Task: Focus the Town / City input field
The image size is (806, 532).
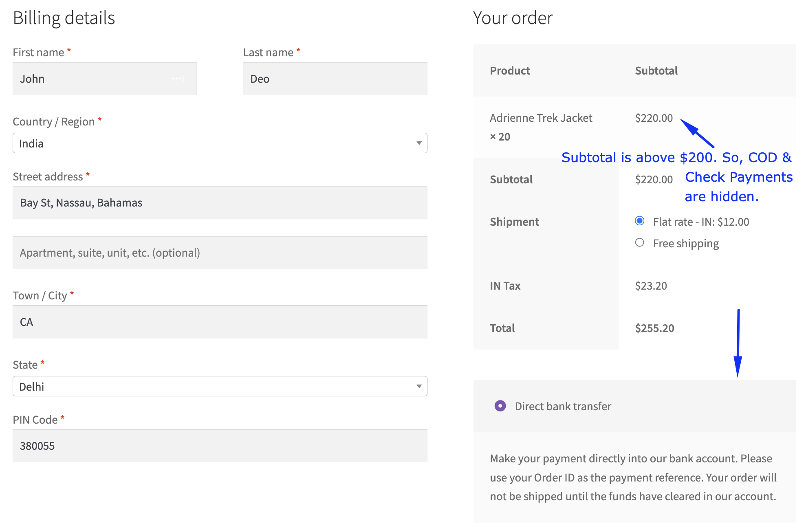Action: point(220,322)
